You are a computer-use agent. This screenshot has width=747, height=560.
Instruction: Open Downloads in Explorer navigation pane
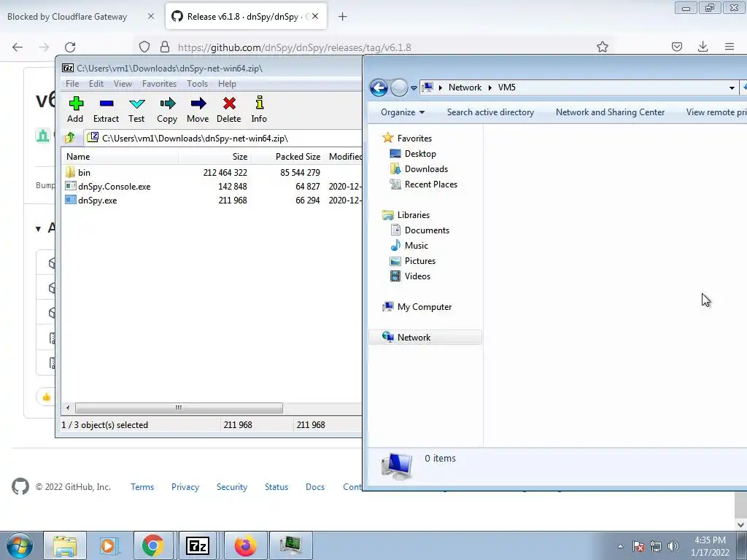click(426, 169)
